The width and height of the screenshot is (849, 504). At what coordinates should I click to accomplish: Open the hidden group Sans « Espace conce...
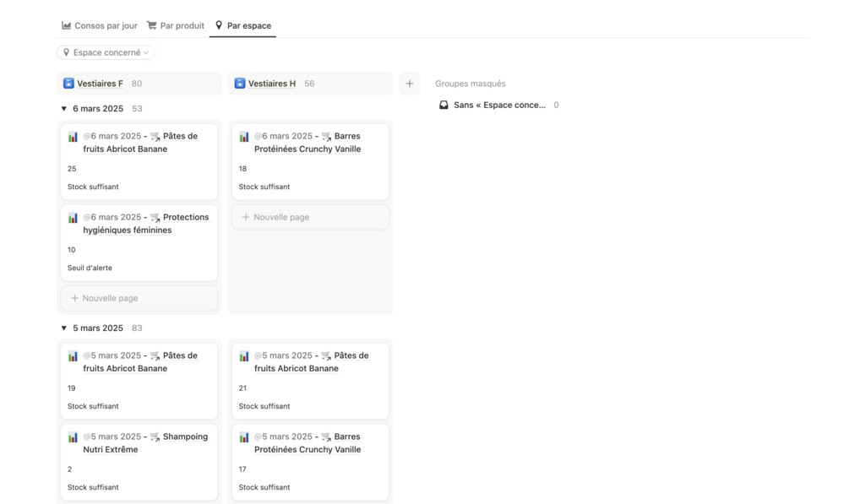click(x=499, y=105)
